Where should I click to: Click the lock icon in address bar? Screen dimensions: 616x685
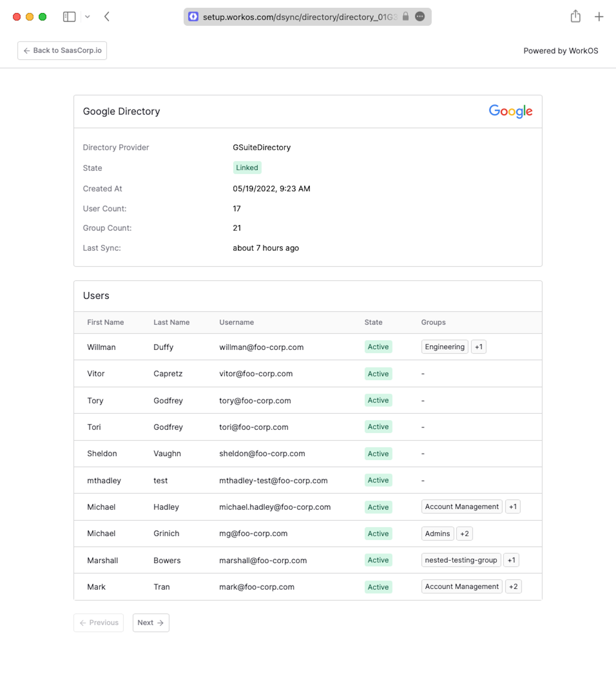coord(406,16)
